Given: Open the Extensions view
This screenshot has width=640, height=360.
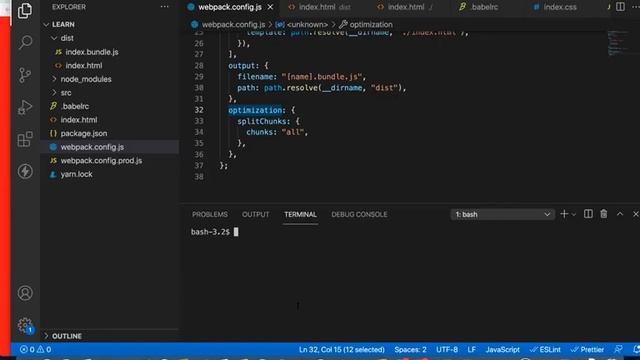Looking at the screenshot, I should (25, 139).
